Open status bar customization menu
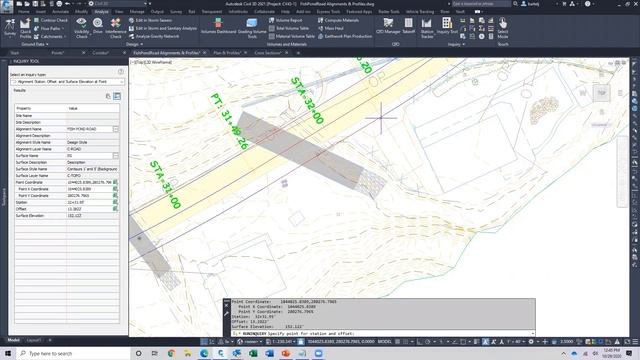 point(635,342)
